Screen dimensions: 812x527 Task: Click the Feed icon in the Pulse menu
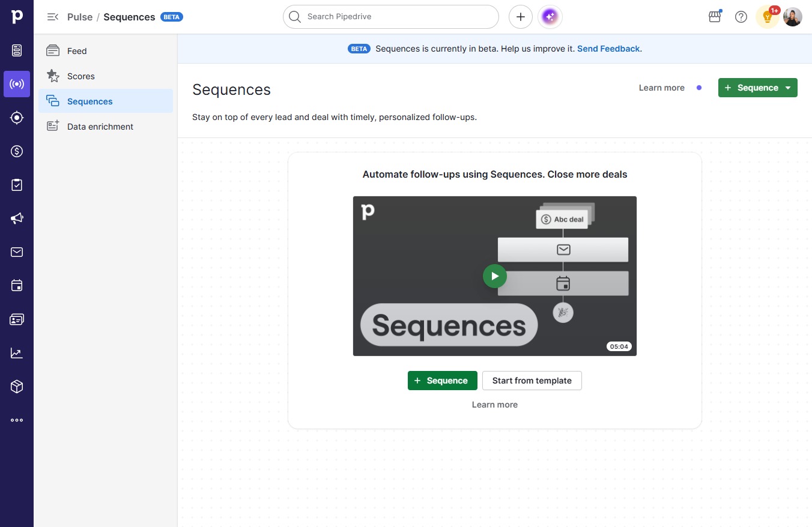[x=53, y=51]
